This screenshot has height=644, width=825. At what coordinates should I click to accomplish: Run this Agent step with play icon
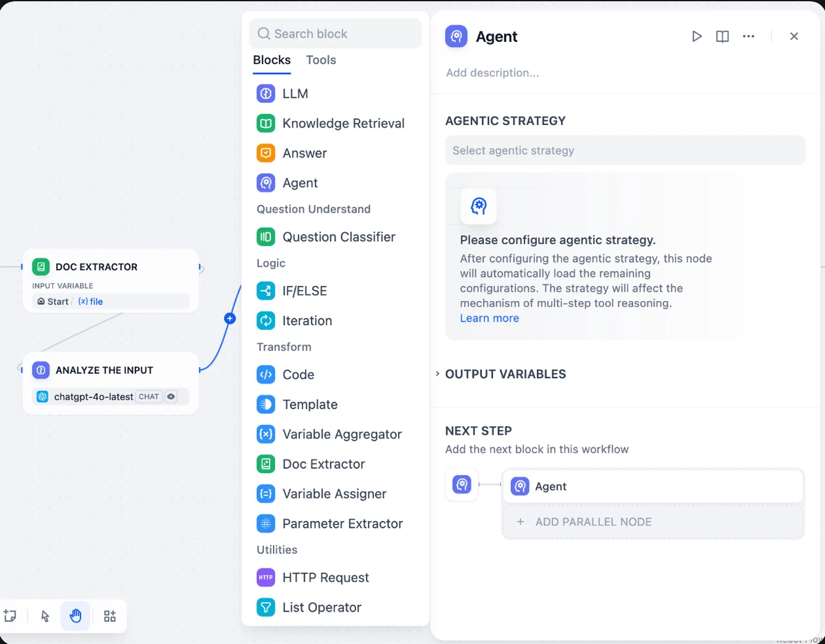(x=696, y=36)
